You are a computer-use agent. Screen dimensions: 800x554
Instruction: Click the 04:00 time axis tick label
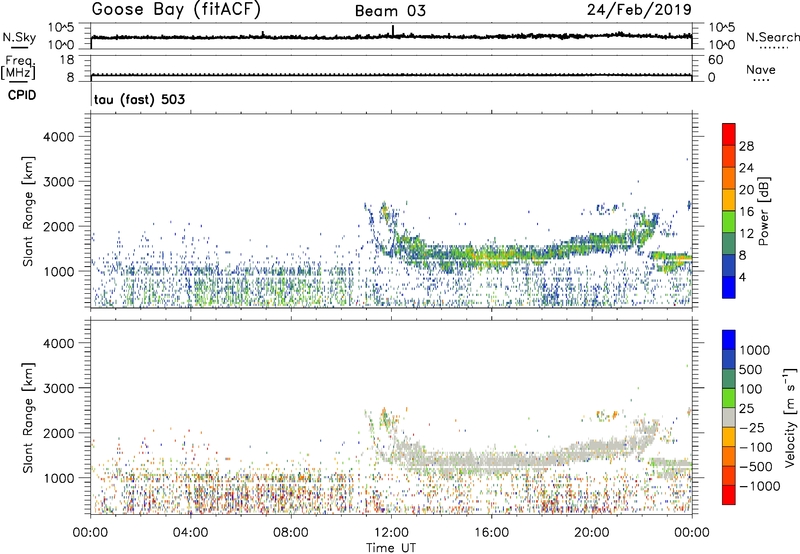tap(190, 533)
